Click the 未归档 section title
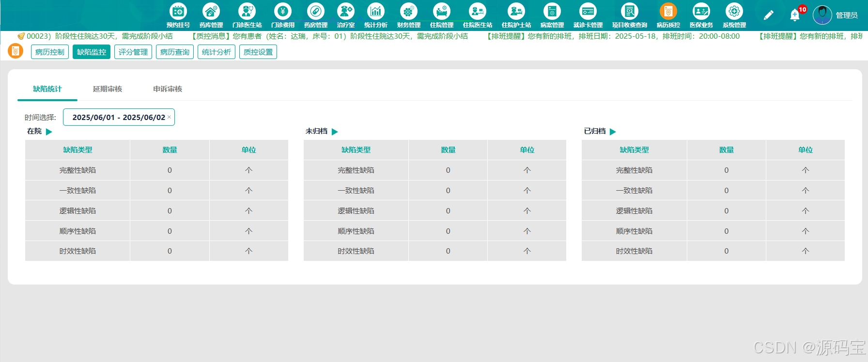868x362 pixels. (x=316, y=131)
